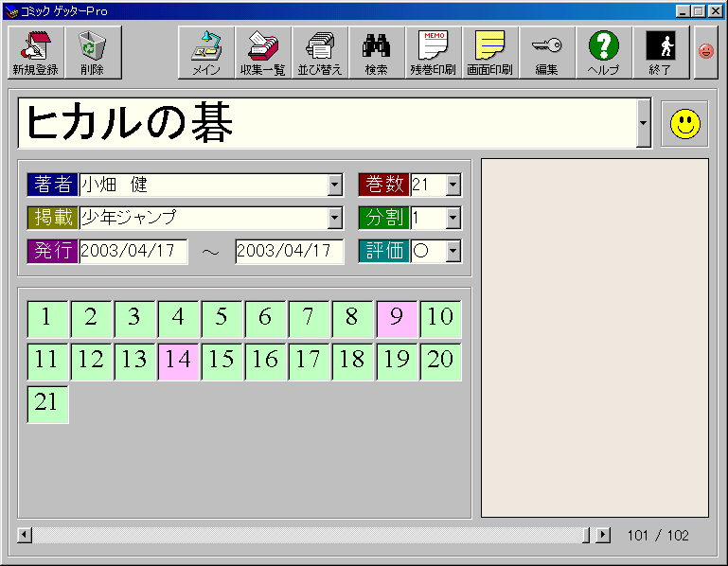This screenshot has height=566, width=728.
Task: Toggle pink volume 14 box
Action: [x=179, y=362]
